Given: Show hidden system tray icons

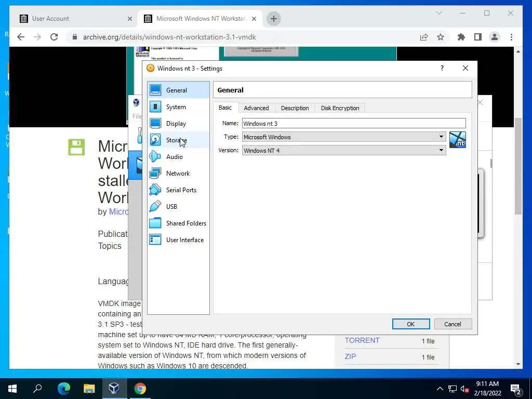Looking at the screenshot, I should click(440, 389).
